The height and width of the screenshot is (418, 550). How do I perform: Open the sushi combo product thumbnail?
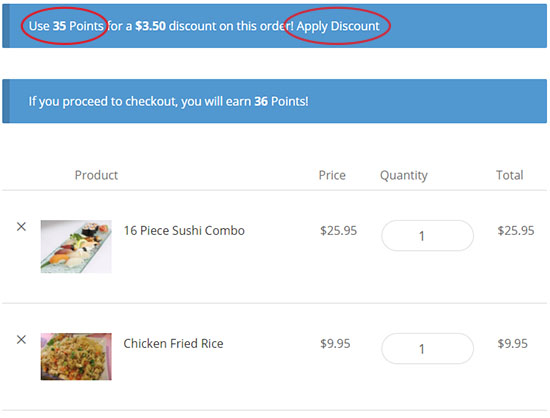point(76,247)
